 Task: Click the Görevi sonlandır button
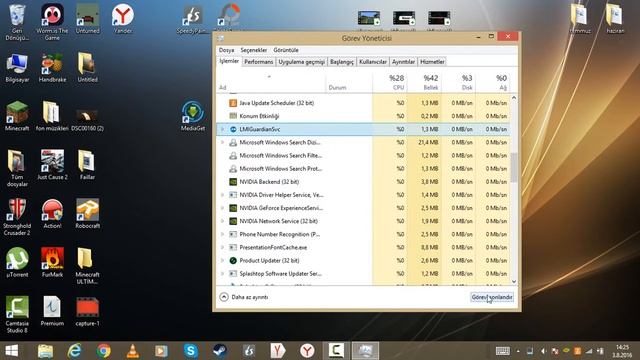[x=492, y=297]
